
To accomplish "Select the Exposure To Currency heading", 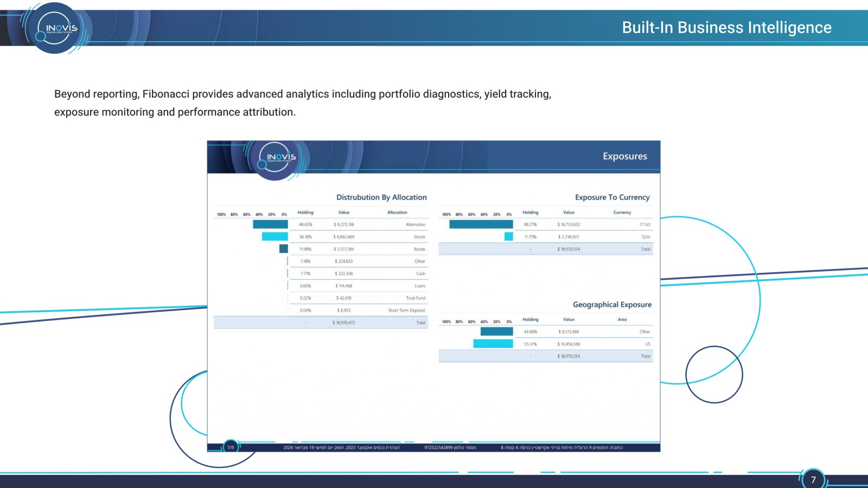I will pos(612,197).
